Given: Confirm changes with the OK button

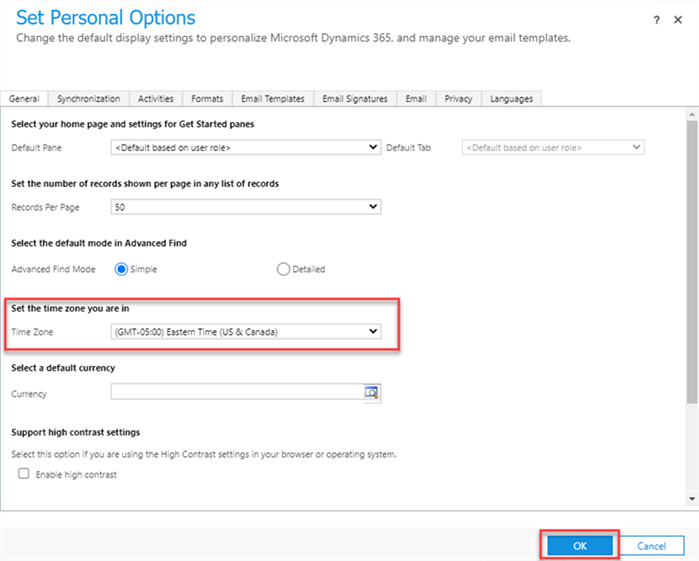Looking at the screenshot, I should click(580, 545).
